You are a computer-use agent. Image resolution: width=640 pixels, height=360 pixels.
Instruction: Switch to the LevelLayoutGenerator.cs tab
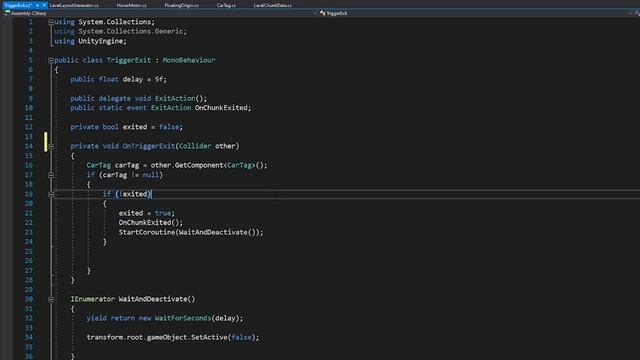(74, 5)
